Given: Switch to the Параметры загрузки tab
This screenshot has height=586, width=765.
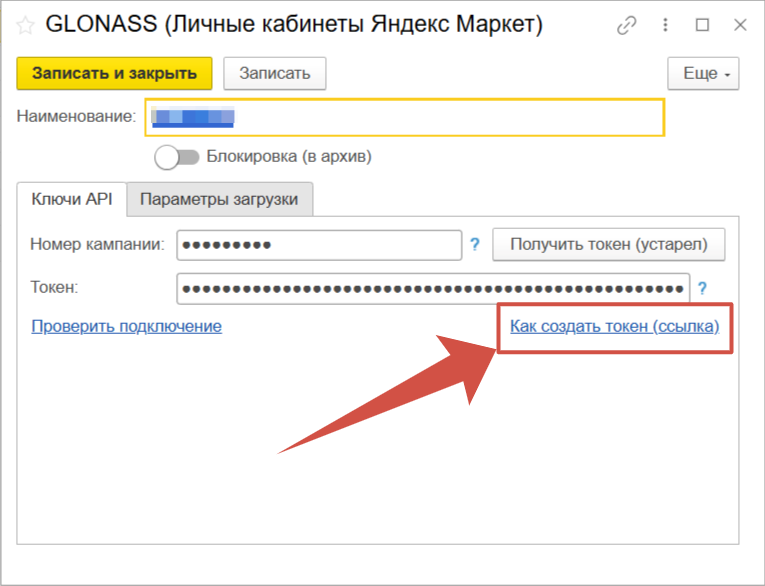Looking at the screenshot, I should tap(219, 199).
